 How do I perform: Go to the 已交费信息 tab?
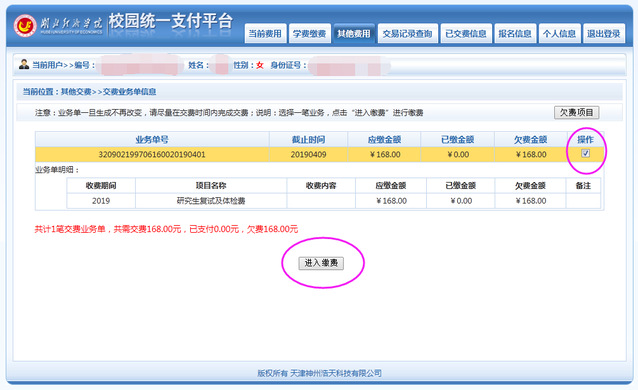(466, 33)
